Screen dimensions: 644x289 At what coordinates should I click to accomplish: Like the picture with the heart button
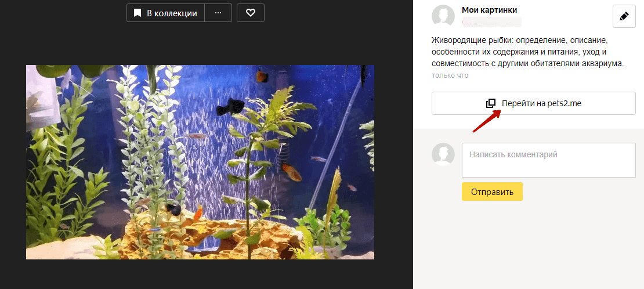[x=251, y=13]
